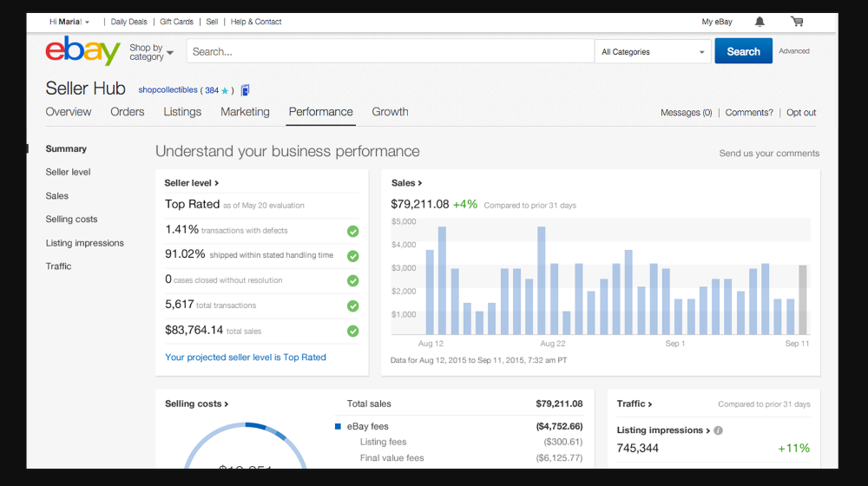Click green check for cases closed without resolution
This screenshot has height=486, width=868.
pos(352,280)
